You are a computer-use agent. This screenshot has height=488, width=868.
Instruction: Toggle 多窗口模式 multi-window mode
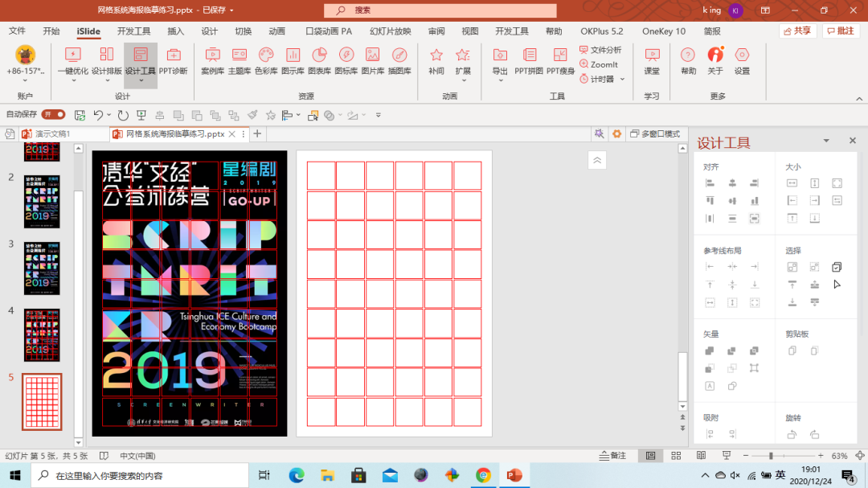coord(655,134)
